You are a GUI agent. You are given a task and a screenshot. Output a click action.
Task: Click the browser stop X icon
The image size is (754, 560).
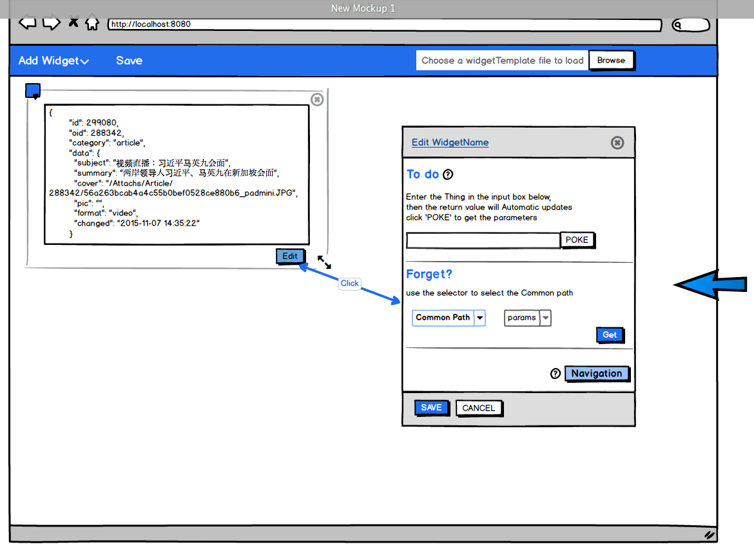coord(73,23)
